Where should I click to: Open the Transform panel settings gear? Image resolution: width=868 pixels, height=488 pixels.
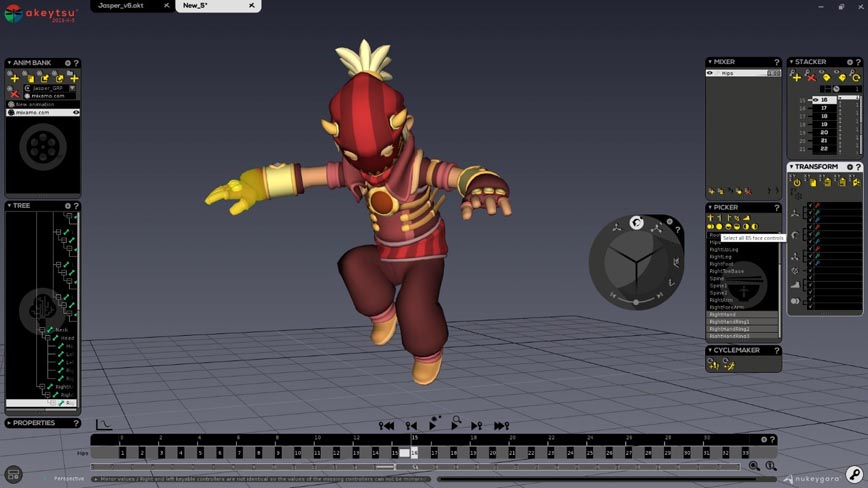[x=850, y=167]
